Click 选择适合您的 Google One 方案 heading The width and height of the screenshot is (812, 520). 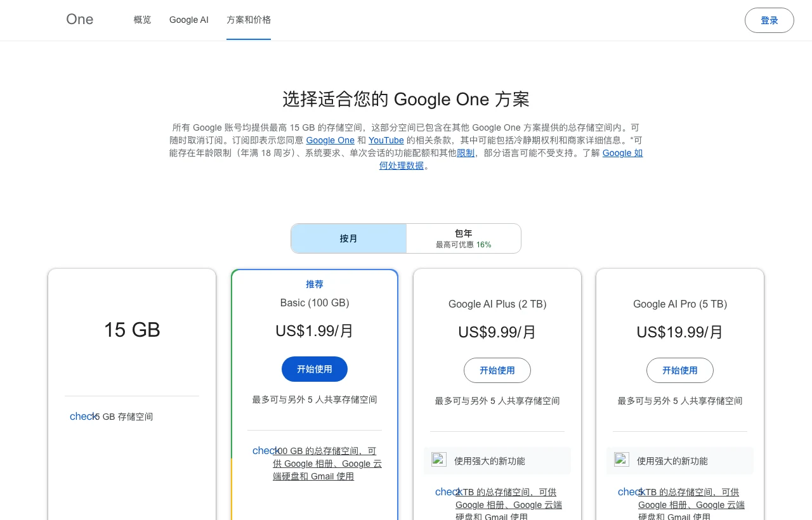pyautogui.click(x=406, y=99)
